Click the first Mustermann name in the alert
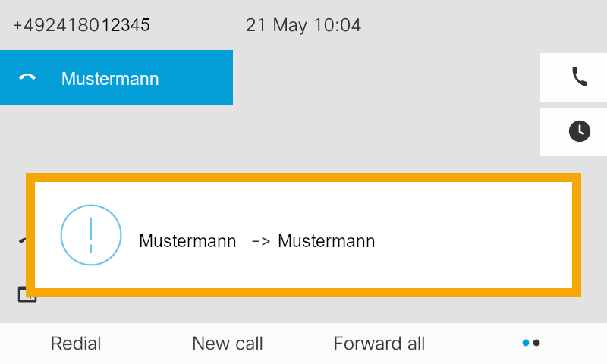Viewport: 607px width, 364px height. click(187, 242)
